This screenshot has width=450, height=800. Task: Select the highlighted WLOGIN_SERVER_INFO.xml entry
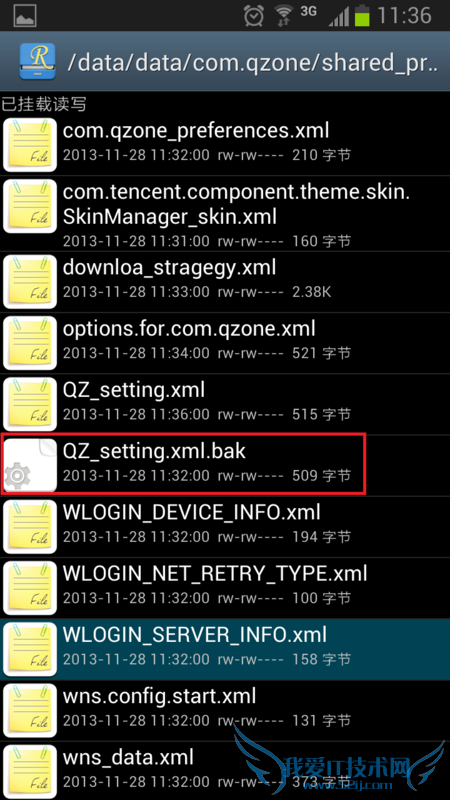(225, 649)
